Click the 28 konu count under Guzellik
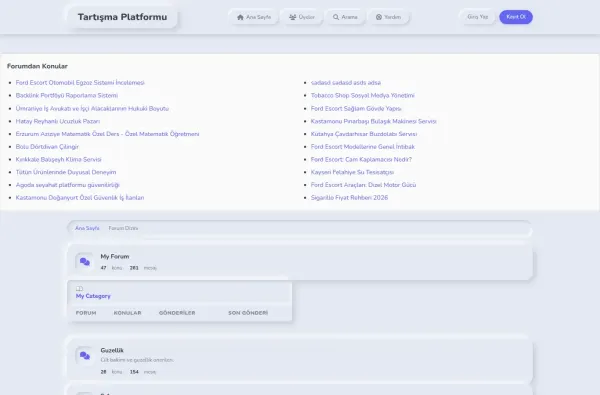This screenshot has width=600, height=395. 111,372
